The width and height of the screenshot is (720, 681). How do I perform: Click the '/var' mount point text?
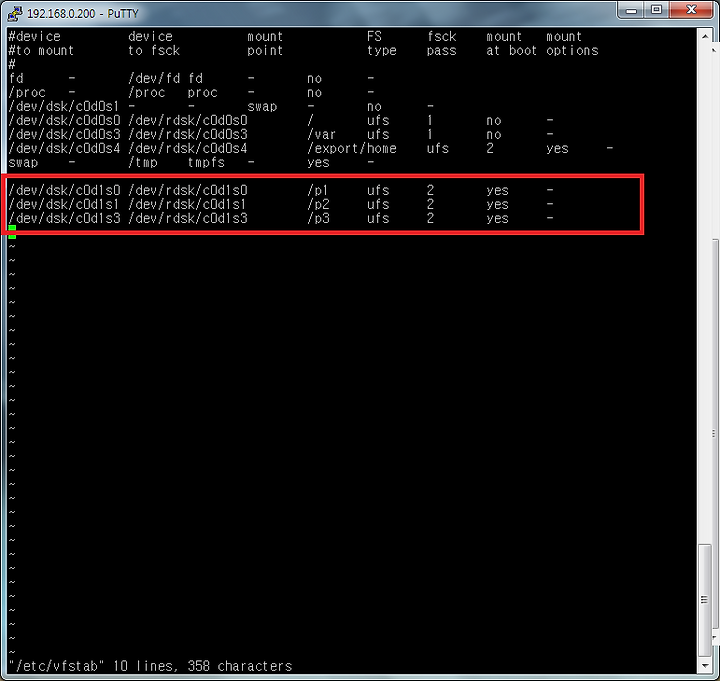(x=321, y=135)
